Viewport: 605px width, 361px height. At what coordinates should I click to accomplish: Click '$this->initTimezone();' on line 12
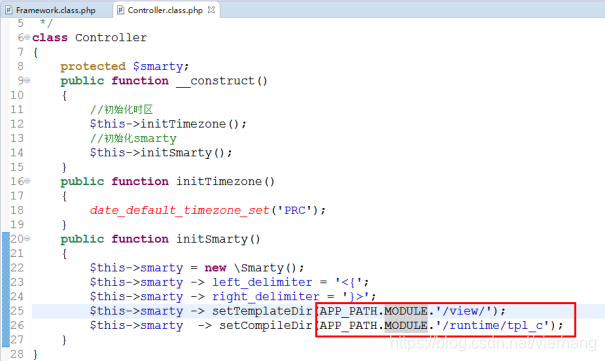[x=168, y=124]
